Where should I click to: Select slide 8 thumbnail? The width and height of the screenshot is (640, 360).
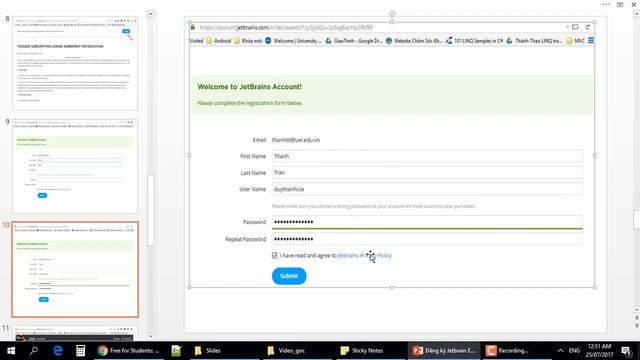click(x=75, y=63)
